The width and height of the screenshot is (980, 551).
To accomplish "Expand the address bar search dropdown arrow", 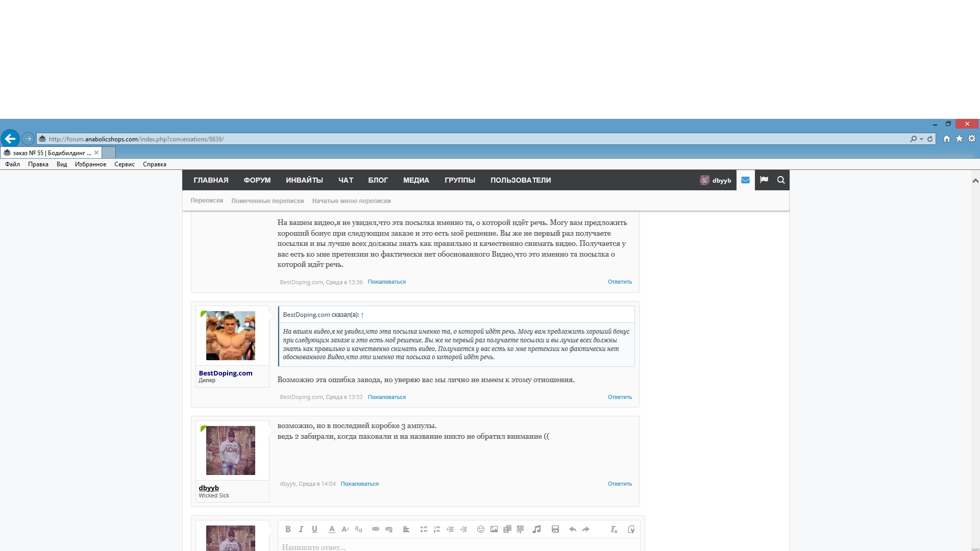I will click(921, 139).
